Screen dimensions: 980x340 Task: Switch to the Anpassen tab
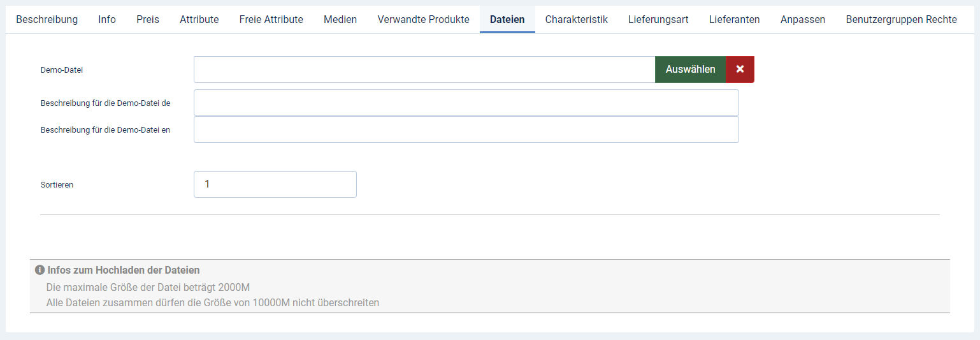803,20
